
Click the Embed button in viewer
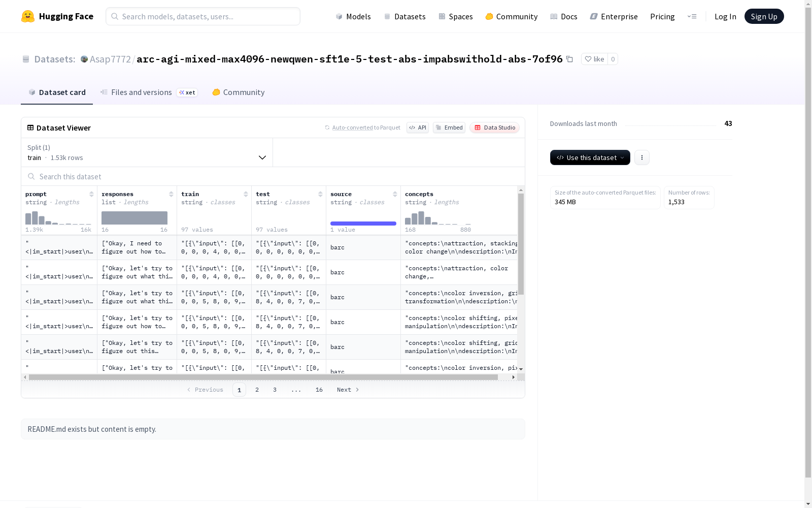click(449, 128)
